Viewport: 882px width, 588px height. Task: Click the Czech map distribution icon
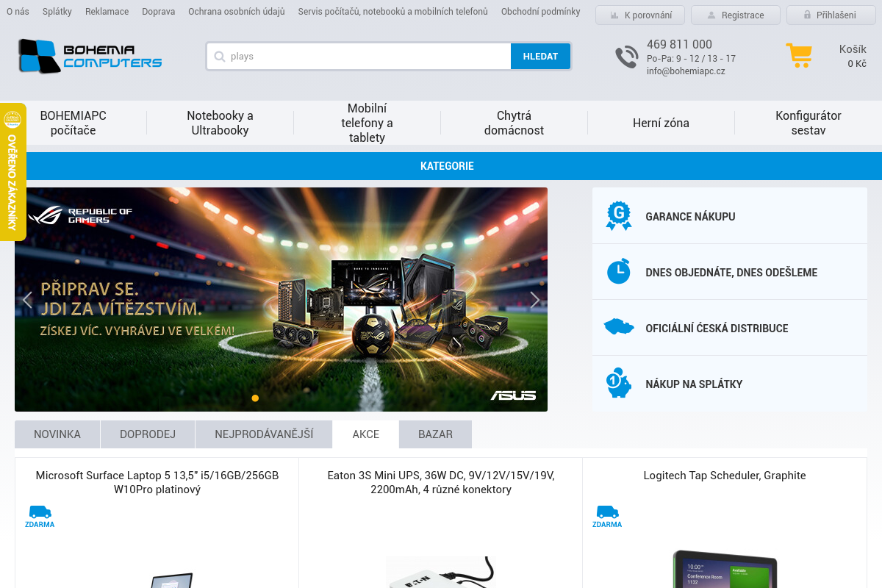[619, 326]
